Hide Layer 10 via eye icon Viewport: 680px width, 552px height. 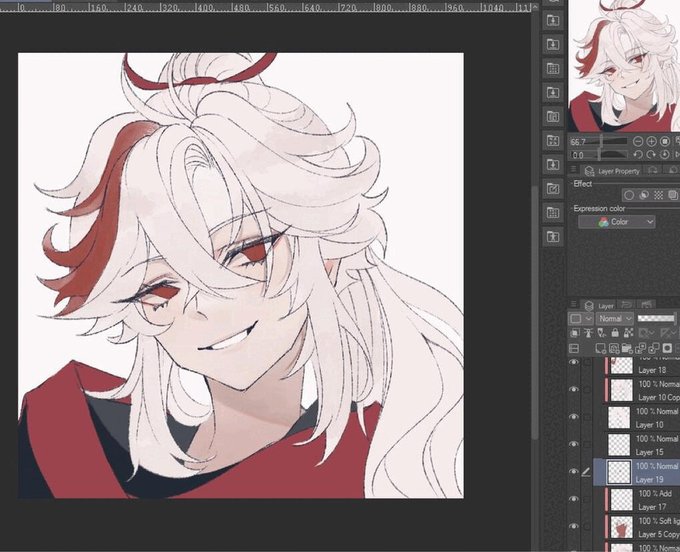(x=574, y=417)
